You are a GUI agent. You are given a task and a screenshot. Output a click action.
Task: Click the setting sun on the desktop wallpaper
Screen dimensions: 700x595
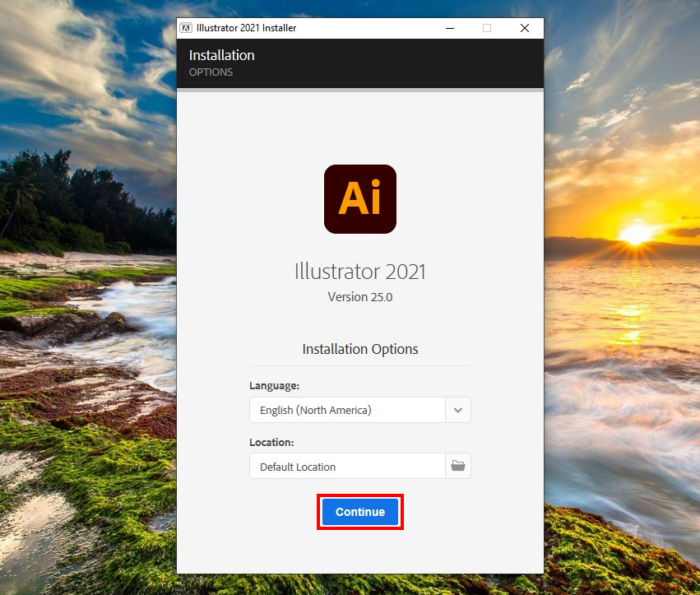pos(635,236)
